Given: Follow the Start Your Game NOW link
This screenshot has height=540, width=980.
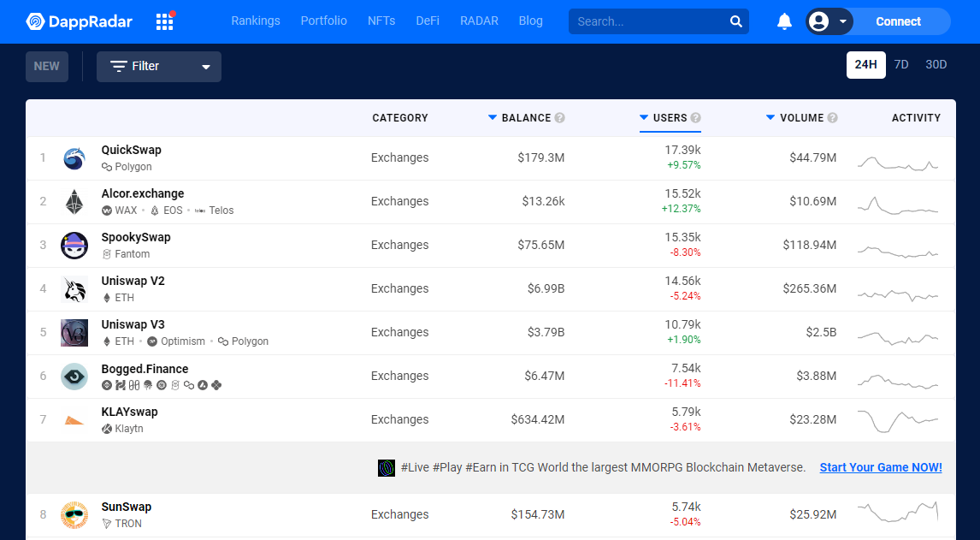Looking at the screenshot, I should (881, 467).
